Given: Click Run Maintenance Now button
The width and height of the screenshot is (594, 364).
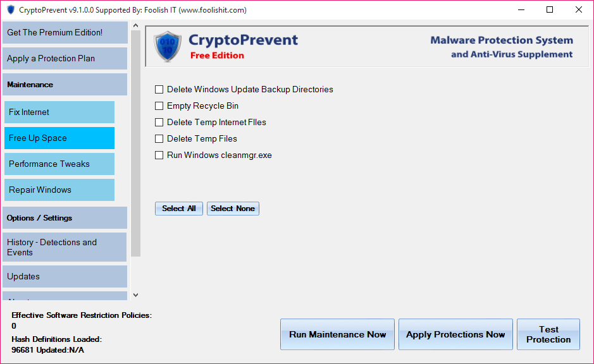Looking at the screenshot, I should [x=338, y=334].
